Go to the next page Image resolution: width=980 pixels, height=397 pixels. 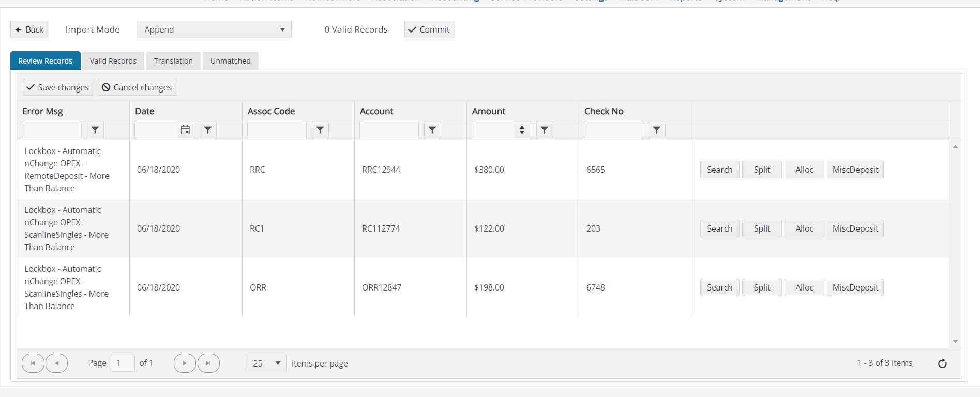[x=185, y=363]
